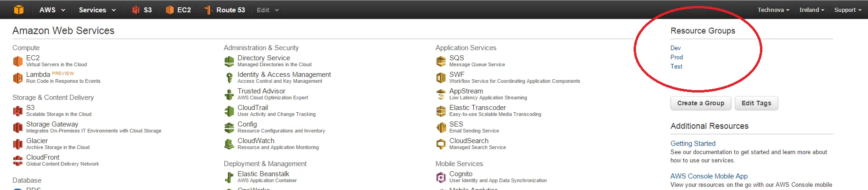Image resolution: width=868 pixels, height=190 pixels.
Task: Click the EC2 service icon under Compute
Action: 18,61
